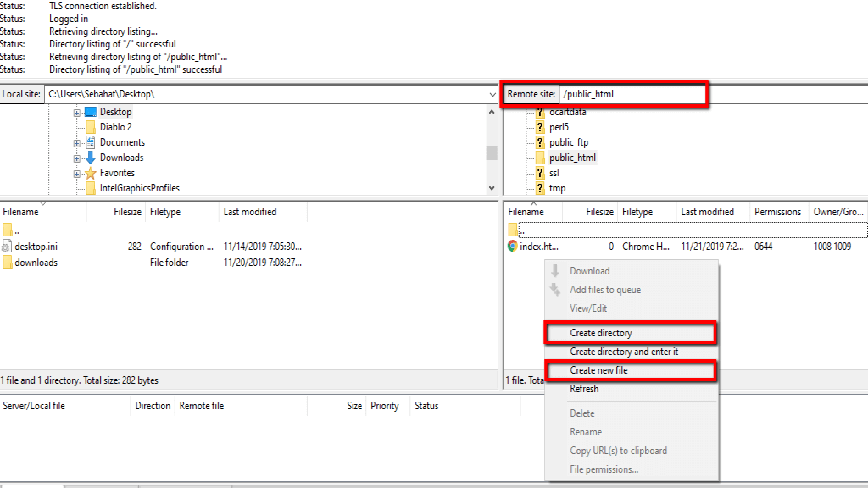Select tmp in remote tree
Viewport: 868px width, 488px height.
557,188
